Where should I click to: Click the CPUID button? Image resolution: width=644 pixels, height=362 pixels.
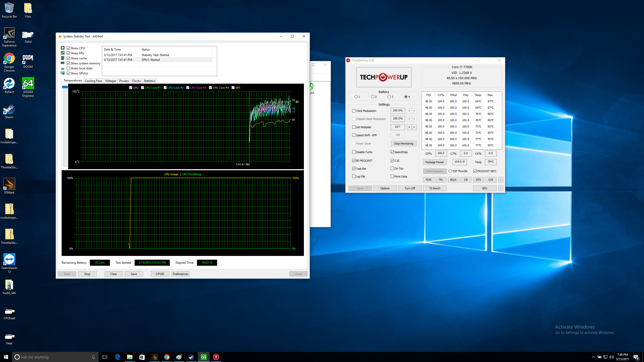click(x=160, y=274)
